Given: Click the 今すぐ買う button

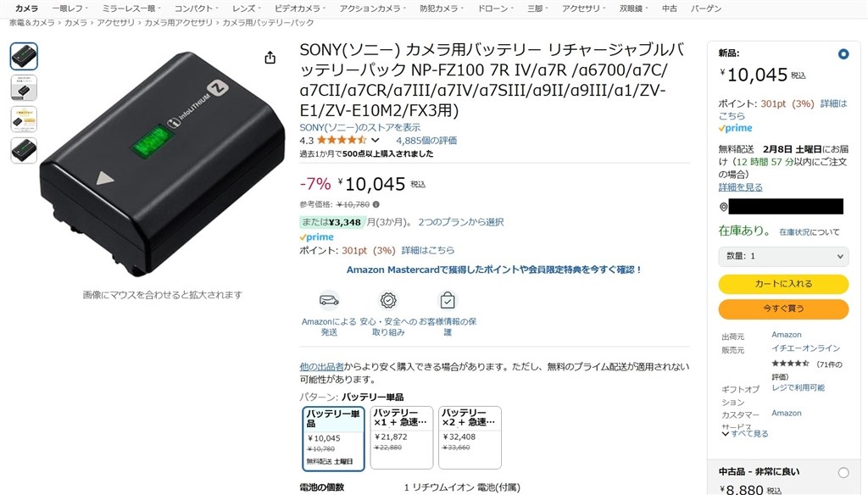Looking at the screenshot, I should 783,309.
